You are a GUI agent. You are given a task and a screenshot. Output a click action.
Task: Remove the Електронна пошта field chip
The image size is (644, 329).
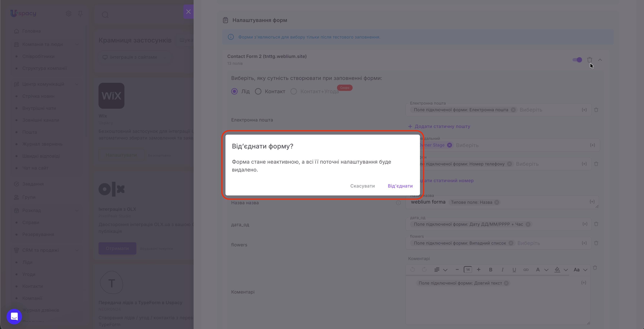[513, 110]
